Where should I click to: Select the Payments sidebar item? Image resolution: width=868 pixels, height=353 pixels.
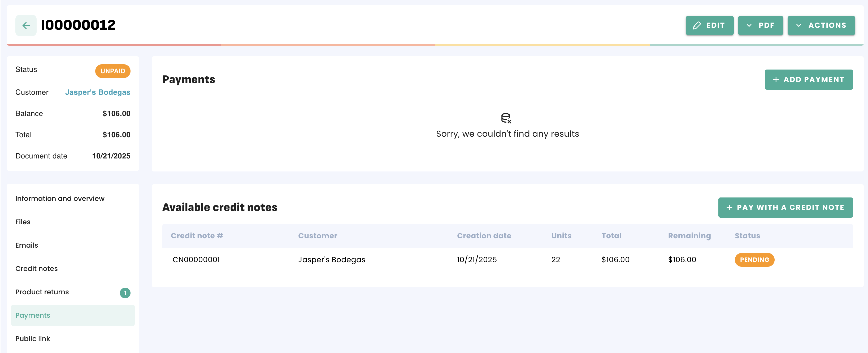[x=33, y=315]
